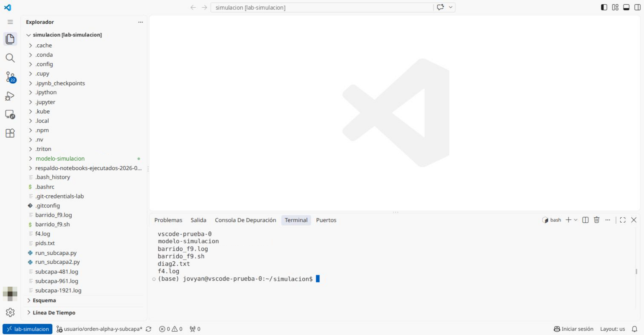
Task: Click the lab-simulacion remote indicator
Action: tap(27, 329)
